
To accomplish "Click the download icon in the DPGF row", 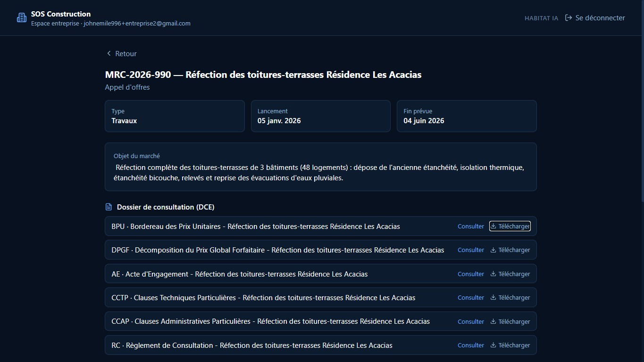I will pyautogui.click(x=493, y=250).
